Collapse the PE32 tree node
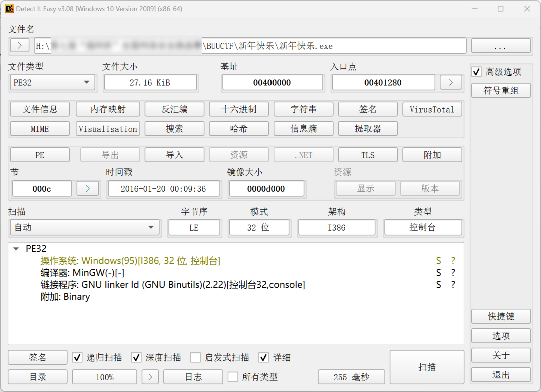This screenshot has width=541, height=392. (x=16, y=249)
